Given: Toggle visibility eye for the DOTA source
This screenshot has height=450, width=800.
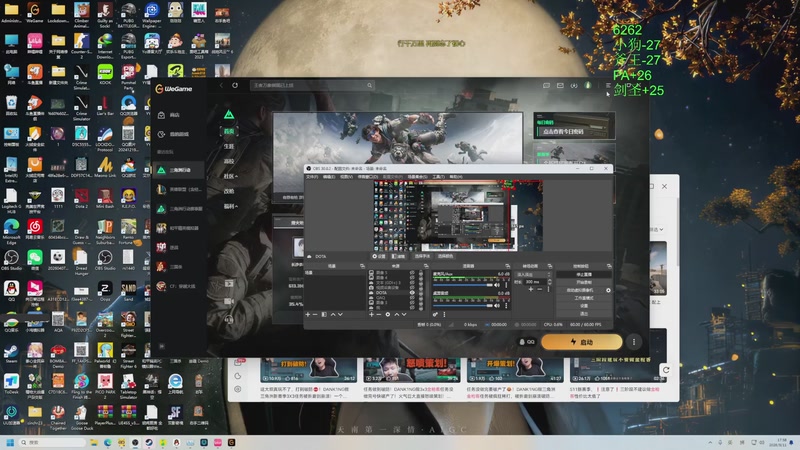Looking at the screenshot, I should pyautogui.click(x=412, y=292).
